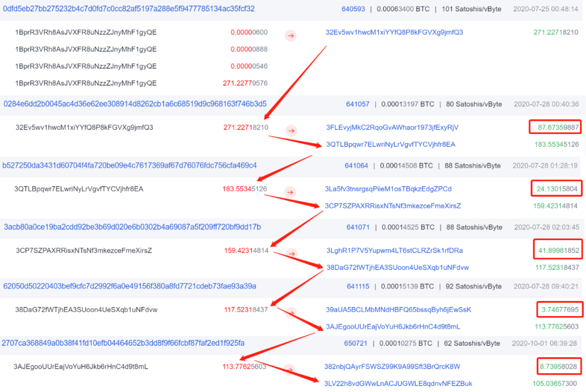Open transaction hash 3acb80a0ce19ba2cdd92
Viewport: 586px width, 392px height.
click(x=132, y=227)
